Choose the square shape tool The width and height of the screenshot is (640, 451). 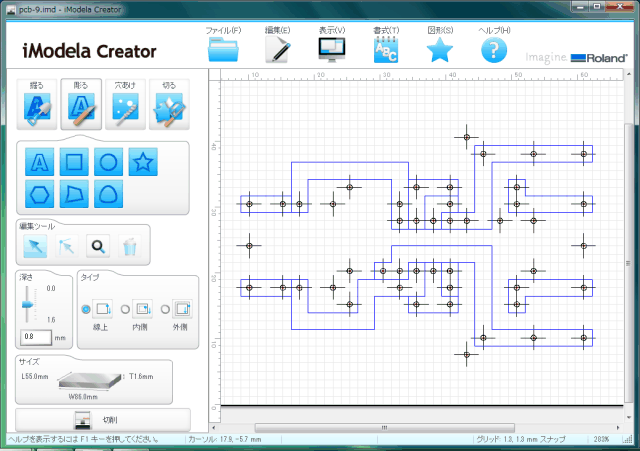click(74, 162)
